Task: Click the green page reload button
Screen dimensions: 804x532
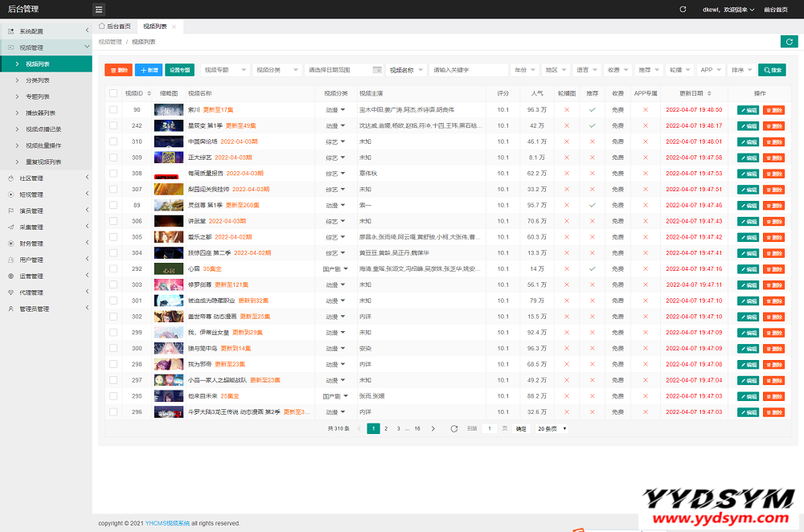Action: (789, 42)
